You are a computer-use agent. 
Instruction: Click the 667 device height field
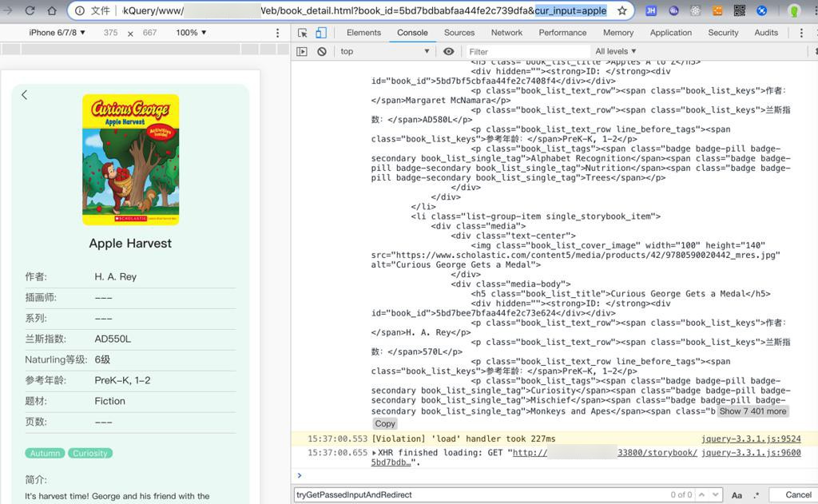pos(149,32)
